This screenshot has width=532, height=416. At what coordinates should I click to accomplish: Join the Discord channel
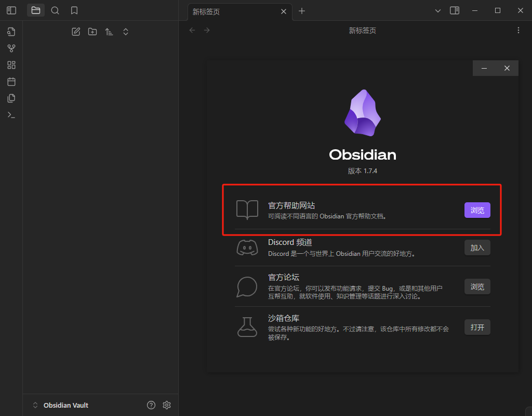click(x=477, y=248)
